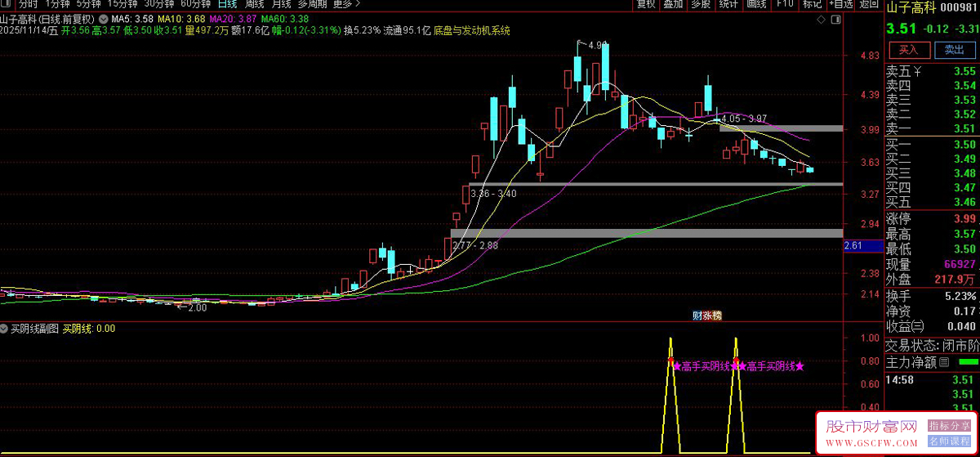Click the 最高 3.57 row
The image size is (980, 457).
(932, 235)
